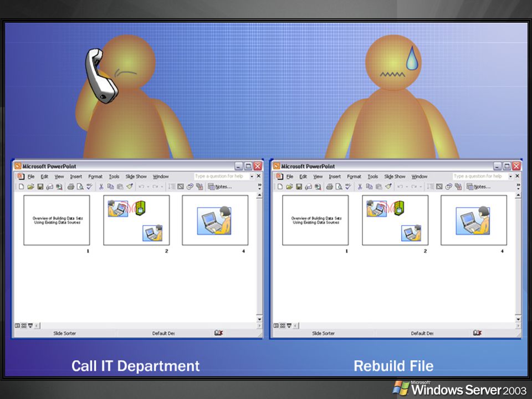Click 'Type a question for help' box, left window
532x399 pixels.
(x=222, y=176)
